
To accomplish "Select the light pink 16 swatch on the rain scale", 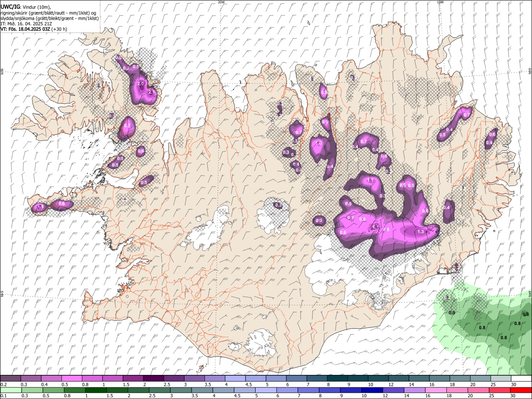I will (436, 390).
